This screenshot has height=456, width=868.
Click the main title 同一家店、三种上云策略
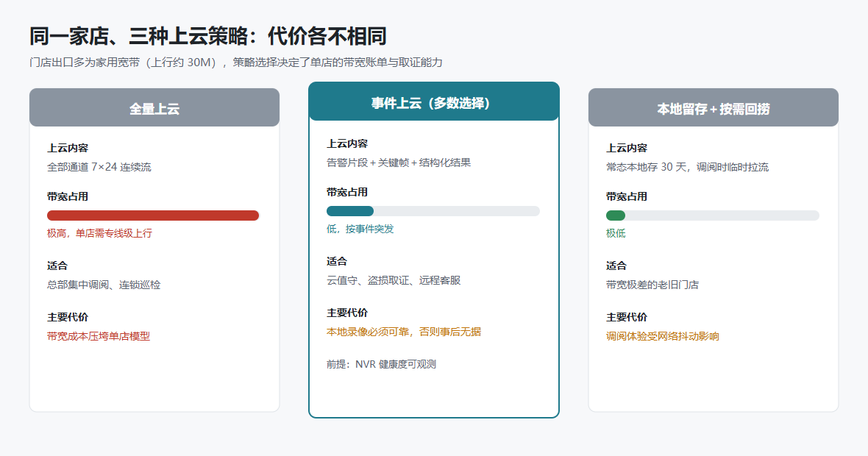[x=207, y=37]
